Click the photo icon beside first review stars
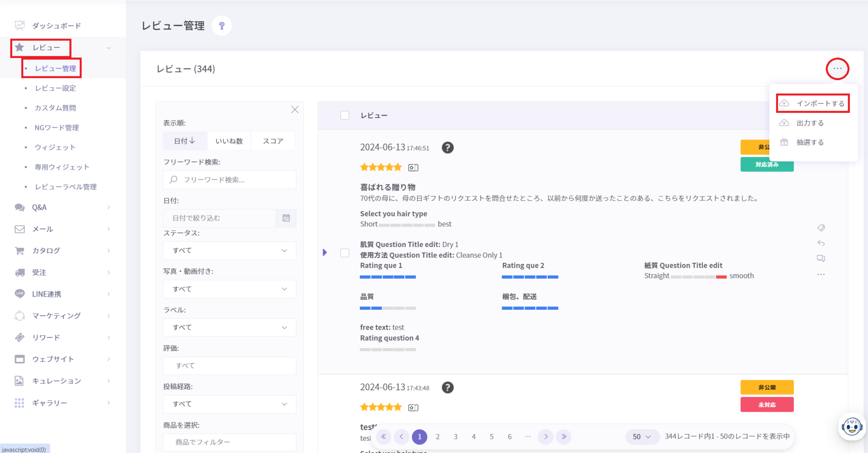The height and width of the screenshot is (453, 868). [413, 168]
